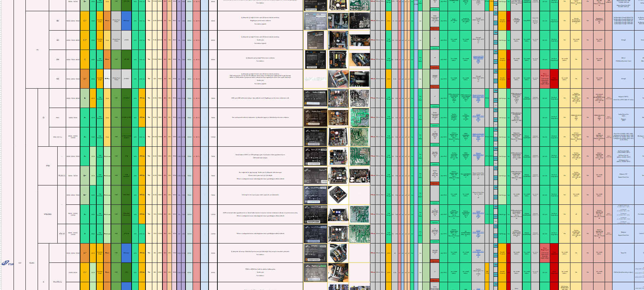Viewport: 644px width, 290px height.
Task: Open the PTM PRO 750W row internals photo
Action: click(338, 195)
